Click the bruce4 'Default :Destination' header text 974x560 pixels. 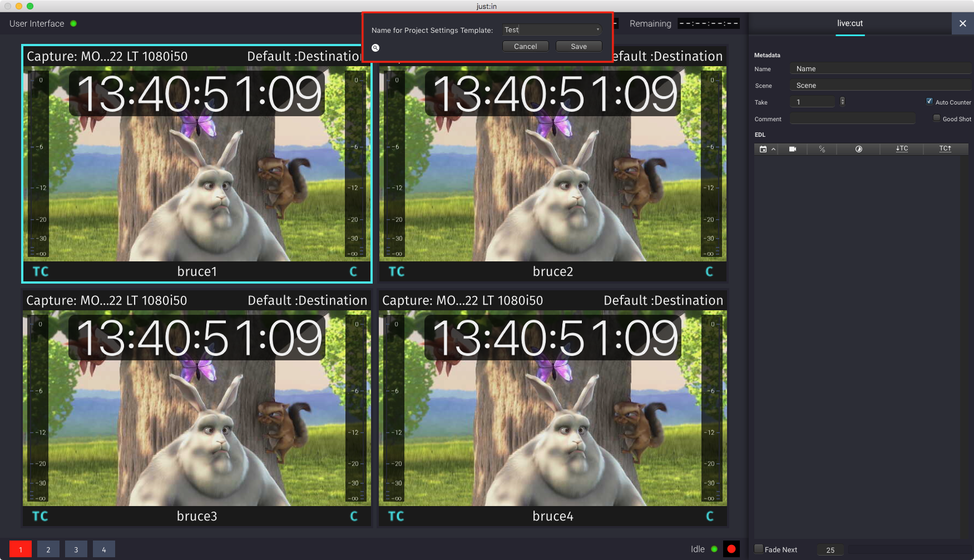point(664,300)
